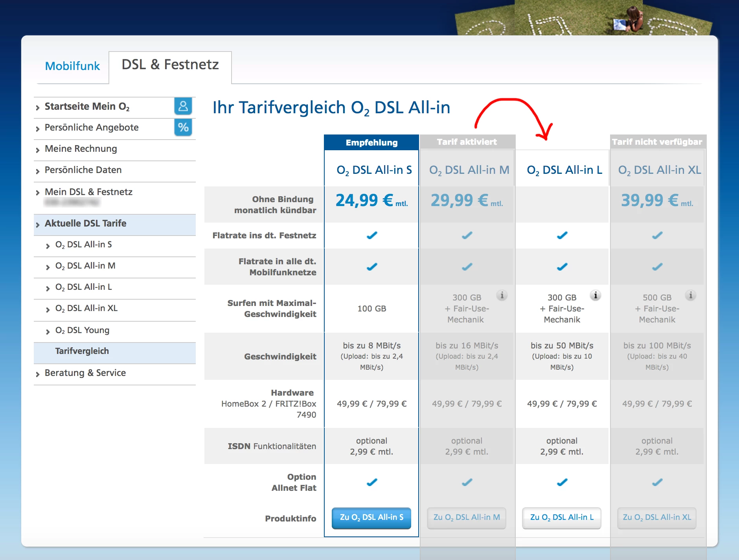Click the 'Produktinfo' row label
739x560 pixels.
click(290, 519)
